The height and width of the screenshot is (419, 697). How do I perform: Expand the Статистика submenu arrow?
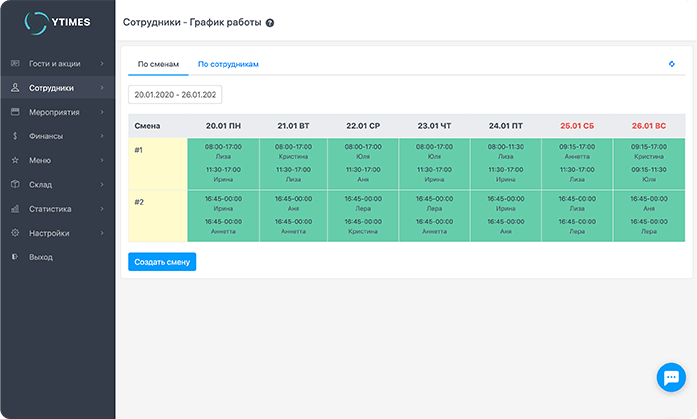(102, 209)
